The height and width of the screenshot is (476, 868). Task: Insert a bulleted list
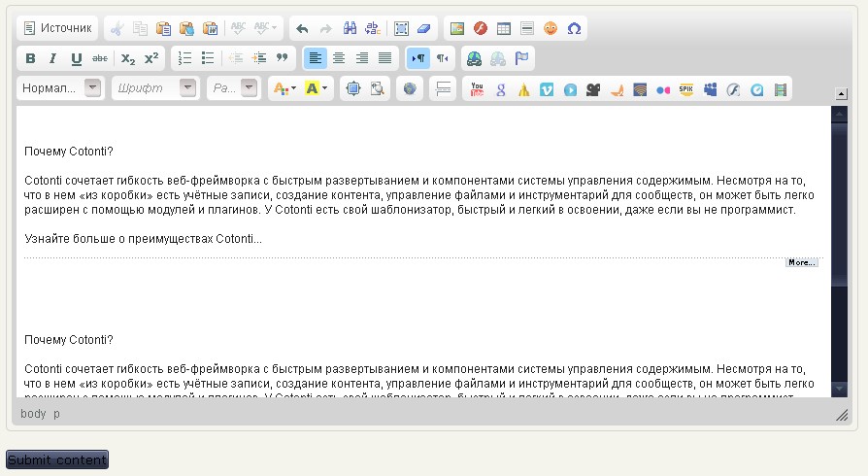point(208,58)
